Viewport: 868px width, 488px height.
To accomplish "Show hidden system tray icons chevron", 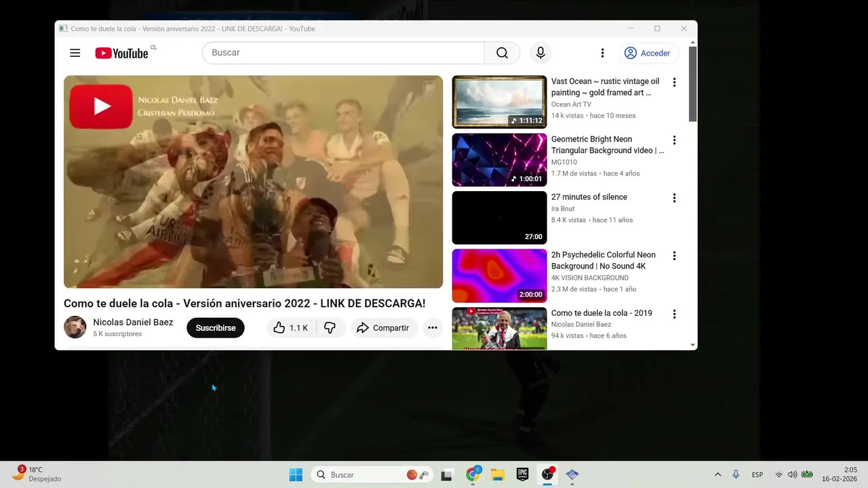I will pyautogui.click(x=717, y=474).
